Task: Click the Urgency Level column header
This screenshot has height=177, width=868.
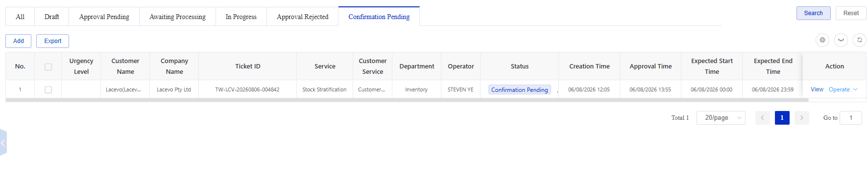Action: pos(81,66)
